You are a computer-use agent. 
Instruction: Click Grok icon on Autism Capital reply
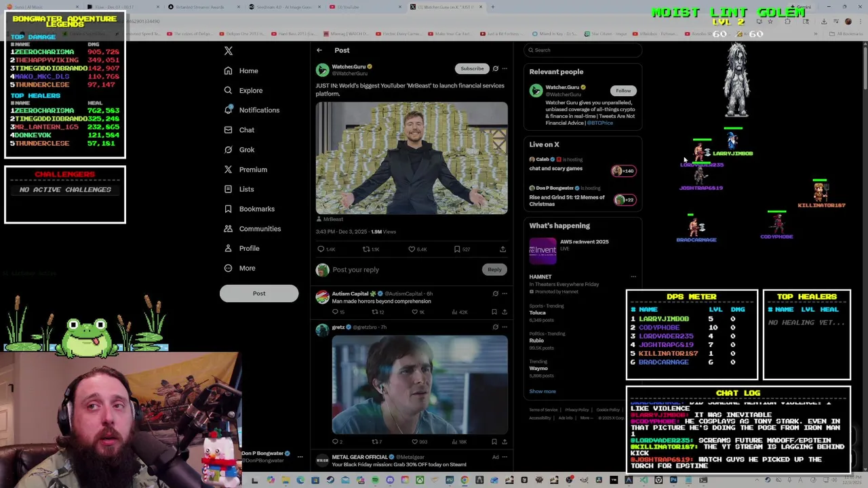pos(496,293)
